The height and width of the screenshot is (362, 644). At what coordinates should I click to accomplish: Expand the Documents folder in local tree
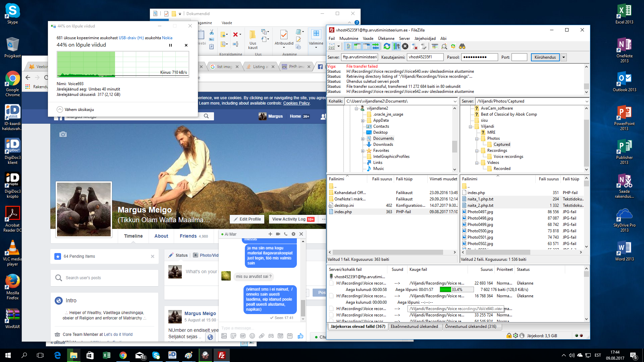click(363, 139)
